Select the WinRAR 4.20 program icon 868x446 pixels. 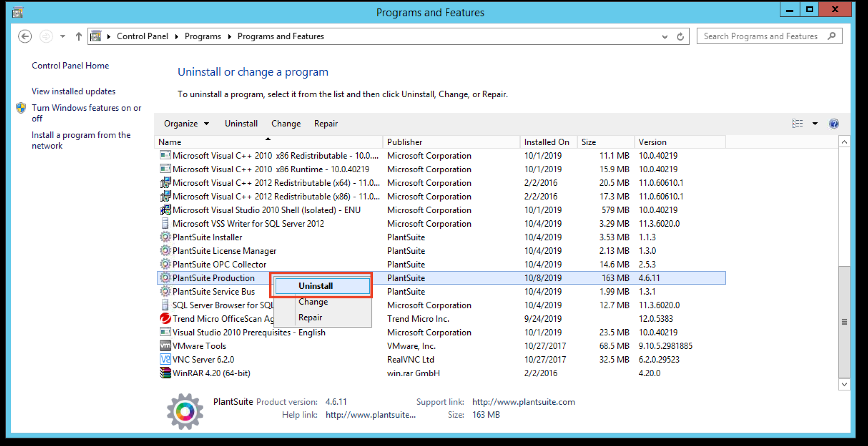pyautogui.click(x=165, y=373)
